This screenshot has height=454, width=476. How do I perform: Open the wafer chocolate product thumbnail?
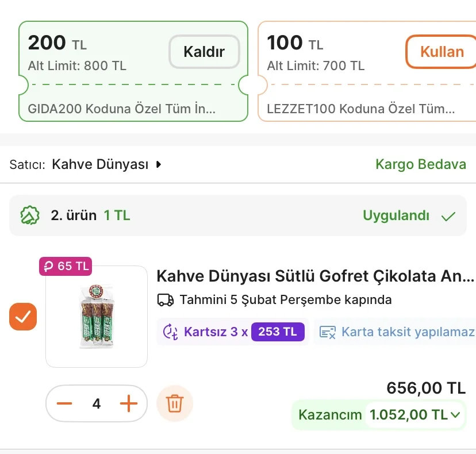[97, 317]
